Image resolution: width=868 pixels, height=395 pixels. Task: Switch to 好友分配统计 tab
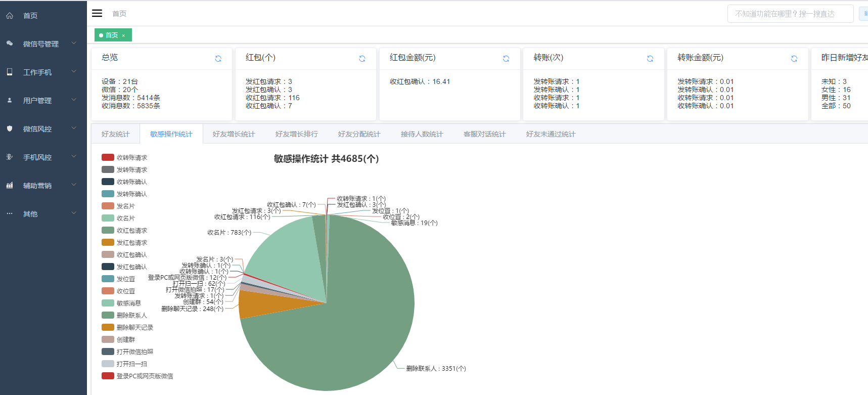[359, 134]
